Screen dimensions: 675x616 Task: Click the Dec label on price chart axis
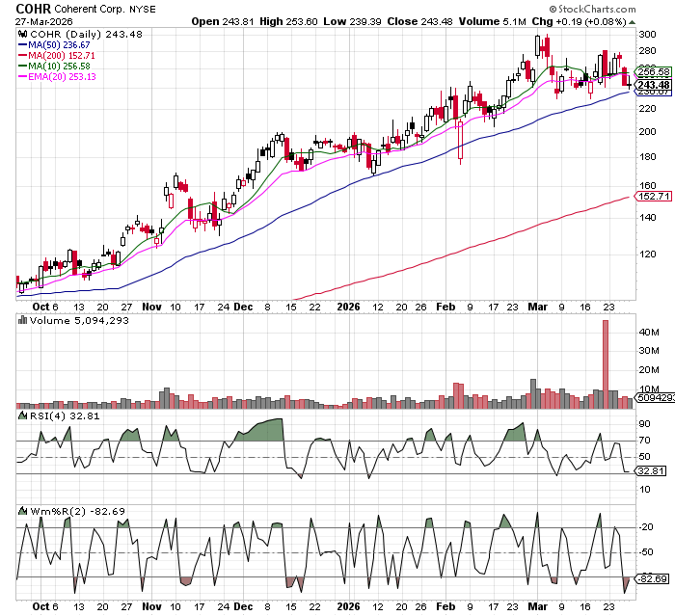243,307
